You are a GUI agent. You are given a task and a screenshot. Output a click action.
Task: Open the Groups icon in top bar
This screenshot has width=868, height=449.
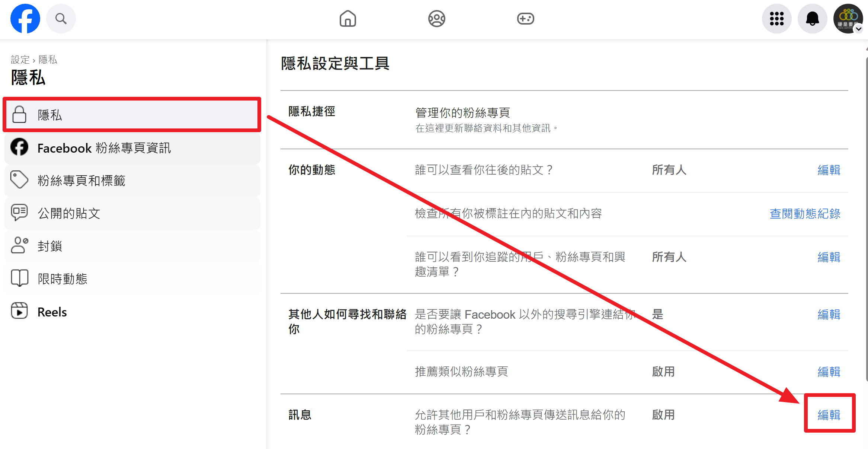436,19
